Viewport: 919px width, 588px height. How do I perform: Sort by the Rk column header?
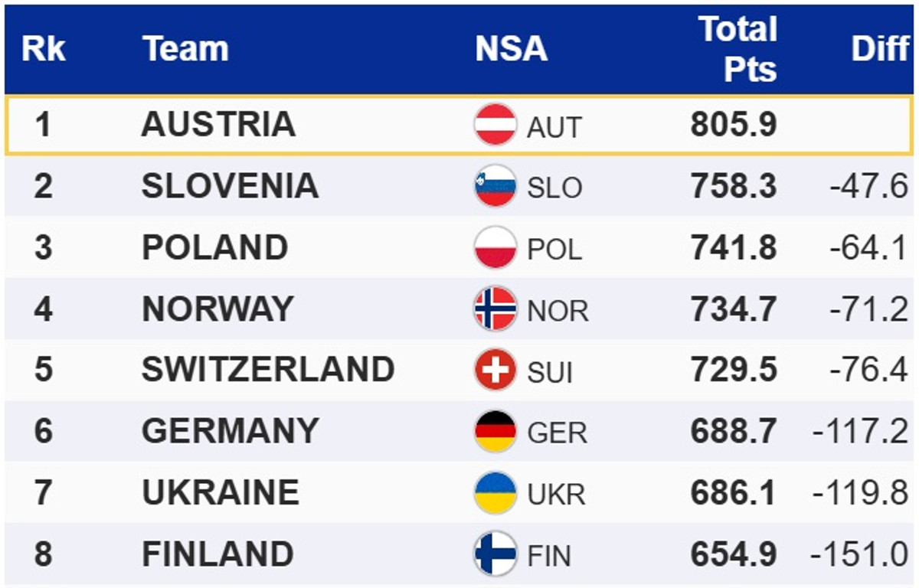43,49
